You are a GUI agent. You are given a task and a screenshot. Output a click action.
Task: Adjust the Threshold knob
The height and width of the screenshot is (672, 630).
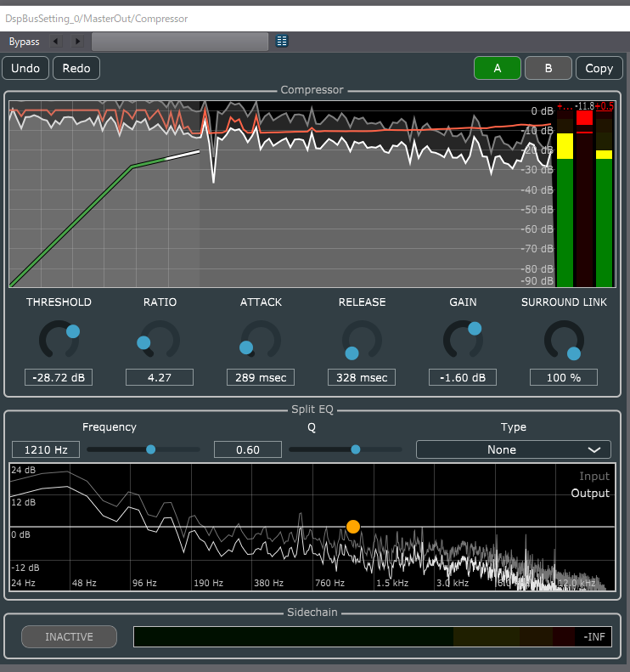[59, 340]
